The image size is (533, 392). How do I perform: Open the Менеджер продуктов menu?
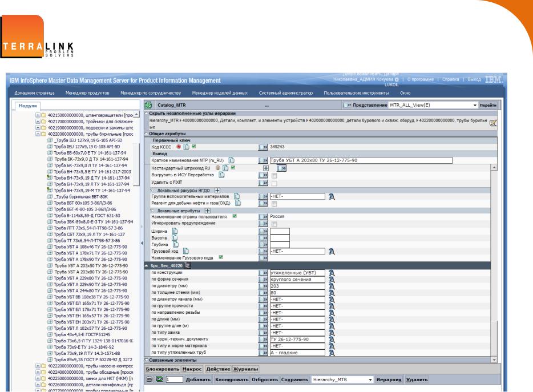click(87, 93)
